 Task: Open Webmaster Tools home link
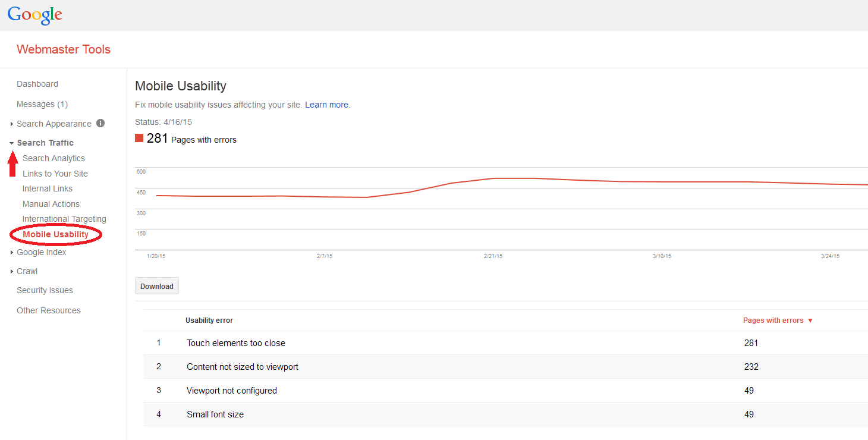click(64, 49)
